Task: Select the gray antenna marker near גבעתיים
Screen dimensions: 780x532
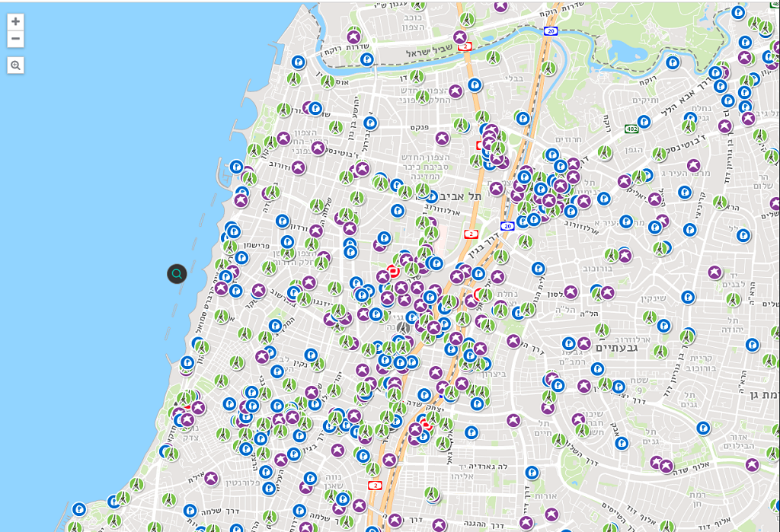Action: click(x=602, y=330)
